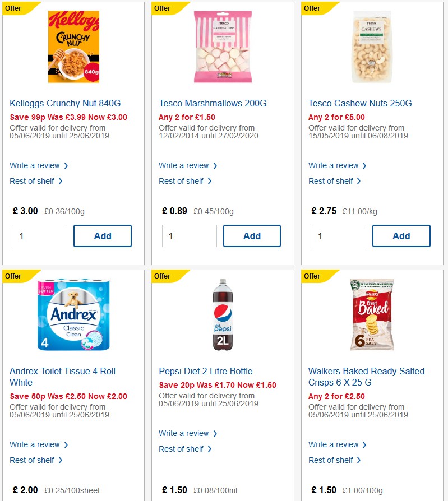This screenshot has width=448, height=501.
Task: Expand Rest of shelf for Pepsi Diet
Action: coord(182,449)
